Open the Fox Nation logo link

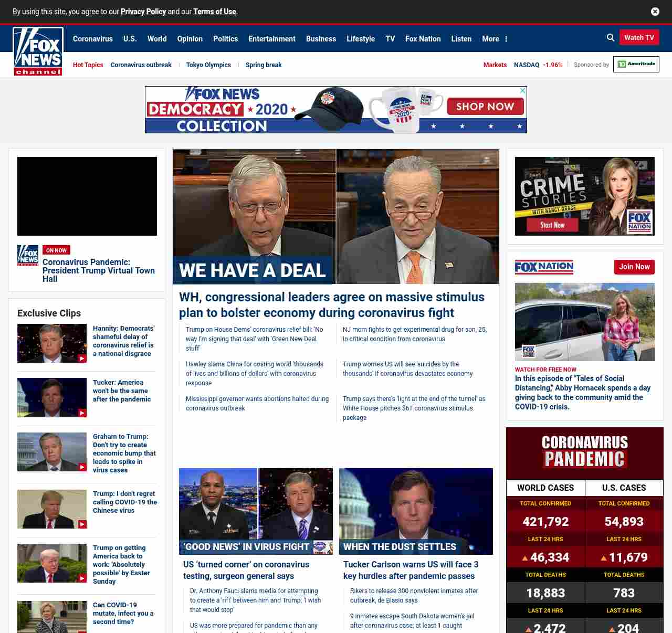(x=544, y=267)
